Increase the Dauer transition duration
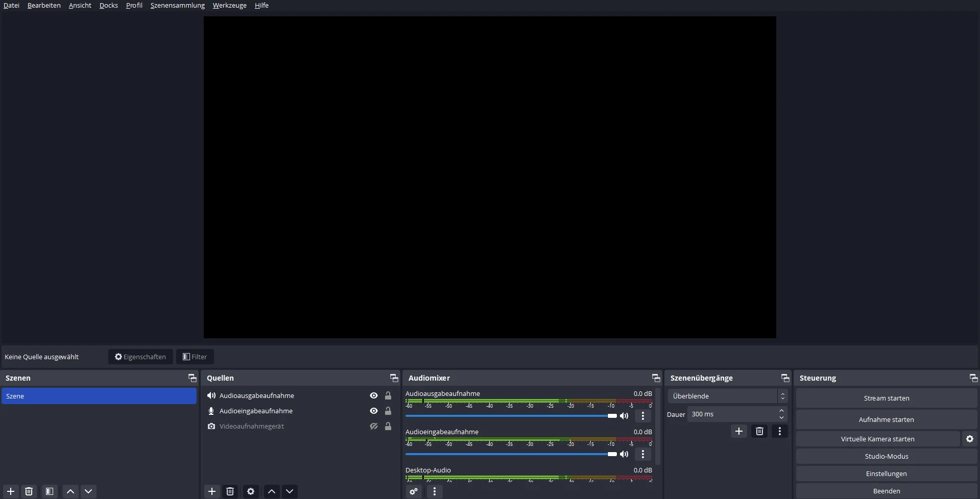Image resolution: width=980 pixels, height=499 pixels. (781, 411)
